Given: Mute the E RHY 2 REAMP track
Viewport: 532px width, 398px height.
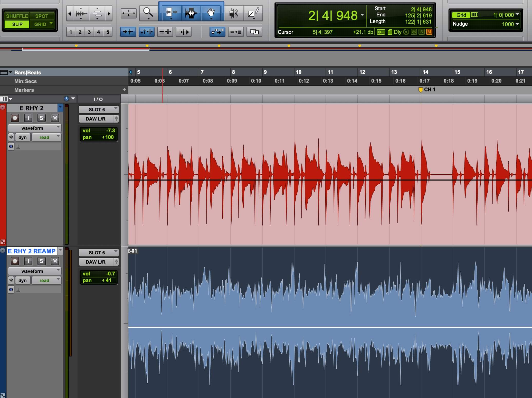Looking at the screenshot, I should click(55, 261).
